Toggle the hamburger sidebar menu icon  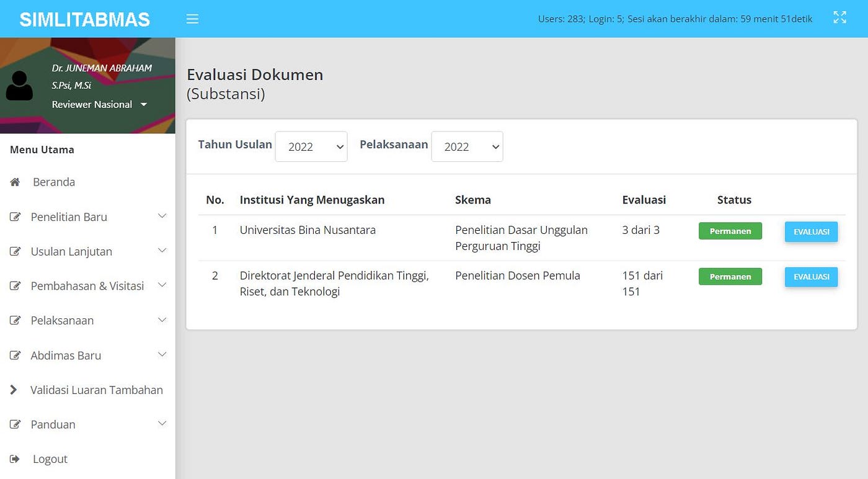(x=192, y=19)
